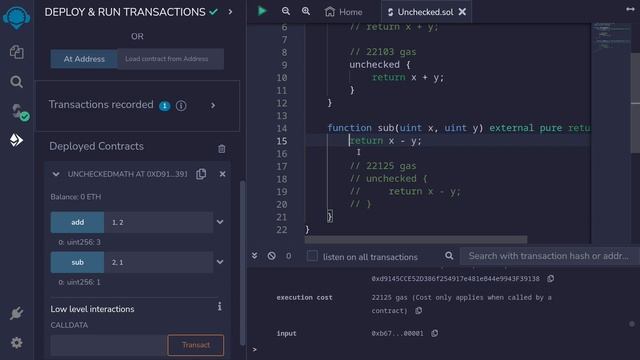Open the Remix home logo icon
Image resolution: width=640 pixels, height=360 pixels.
coord(16,17)
